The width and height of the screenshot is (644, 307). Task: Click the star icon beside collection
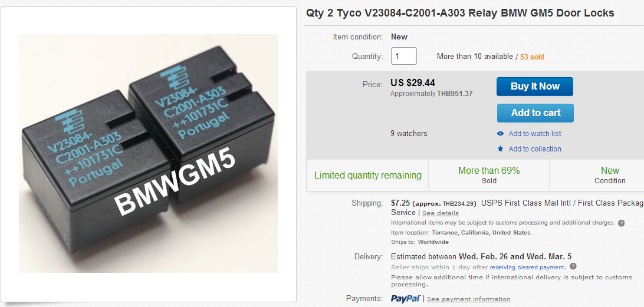coord(500,149)
